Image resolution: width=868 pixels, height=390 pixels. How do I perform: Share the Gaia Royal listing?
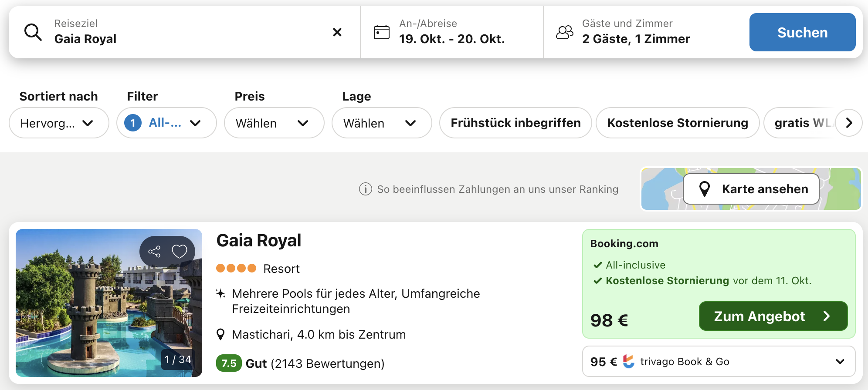pyautogui.click(x=154, y=251)
